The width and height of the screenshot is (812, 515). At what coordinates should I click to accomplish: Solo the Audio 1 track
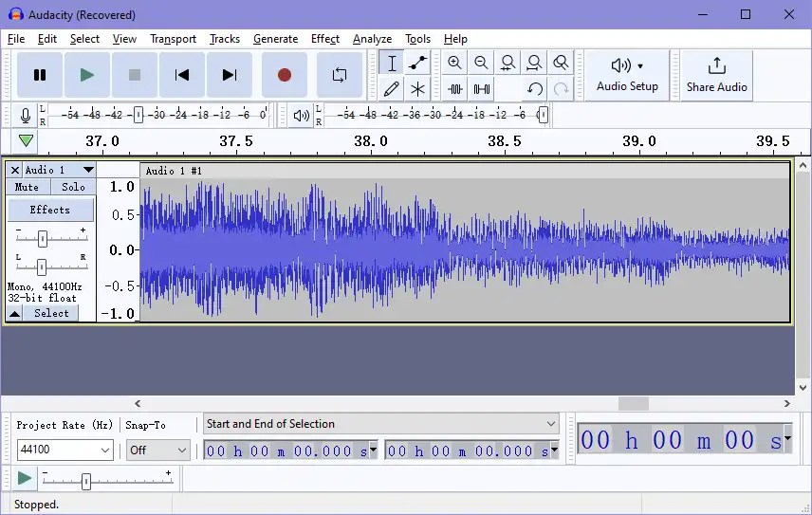[73, 187]
